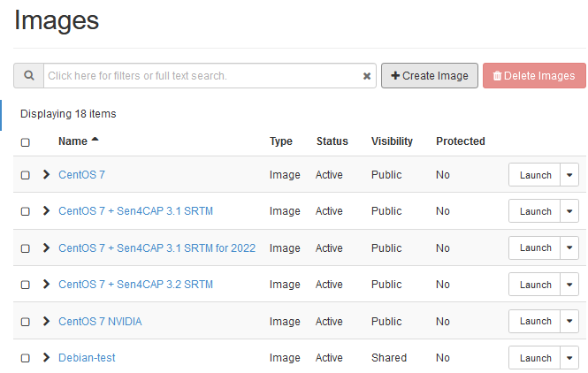Clear the search filter with X icon
Image resolution: width=588 pixels, height=373 pixels.
click(367, 76)
